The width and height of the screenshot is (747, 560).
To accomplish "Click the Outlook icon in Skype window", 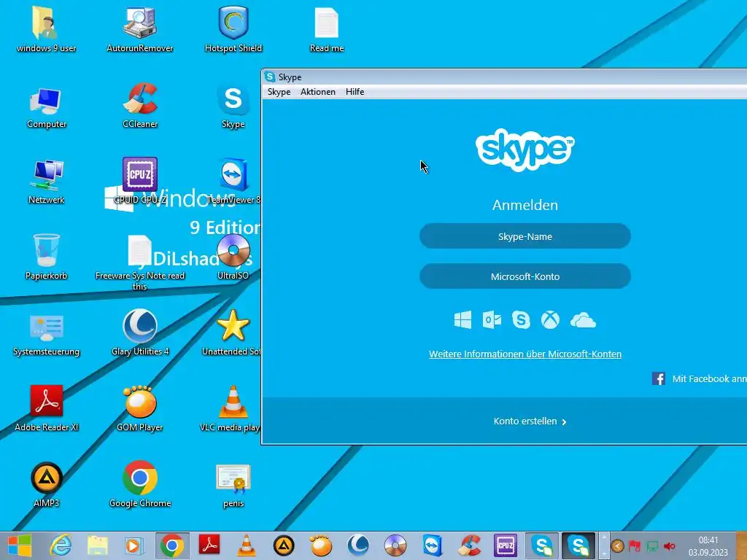I will [492, 320].
